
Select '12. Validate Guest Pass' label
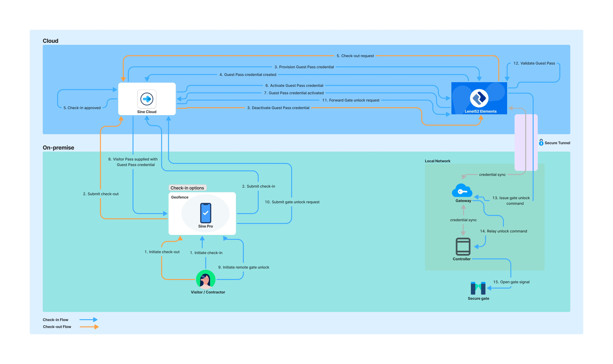[534, 63]
